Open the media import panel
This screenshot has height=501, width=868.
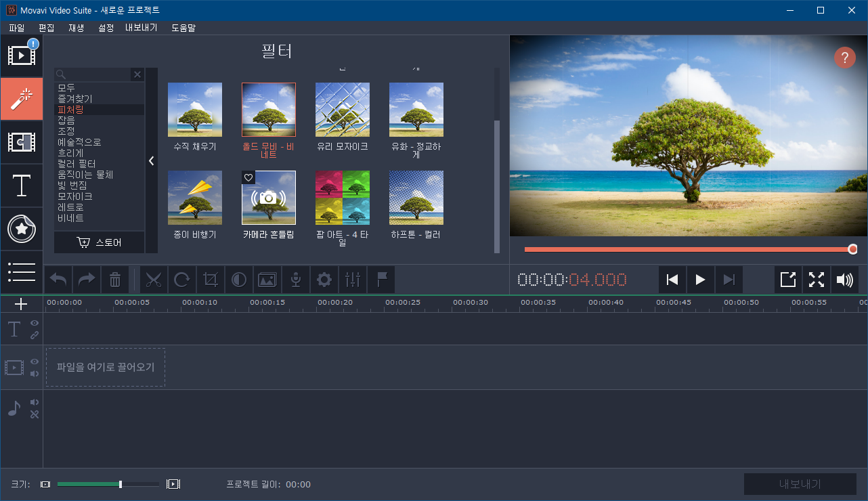tap(22, 56)
